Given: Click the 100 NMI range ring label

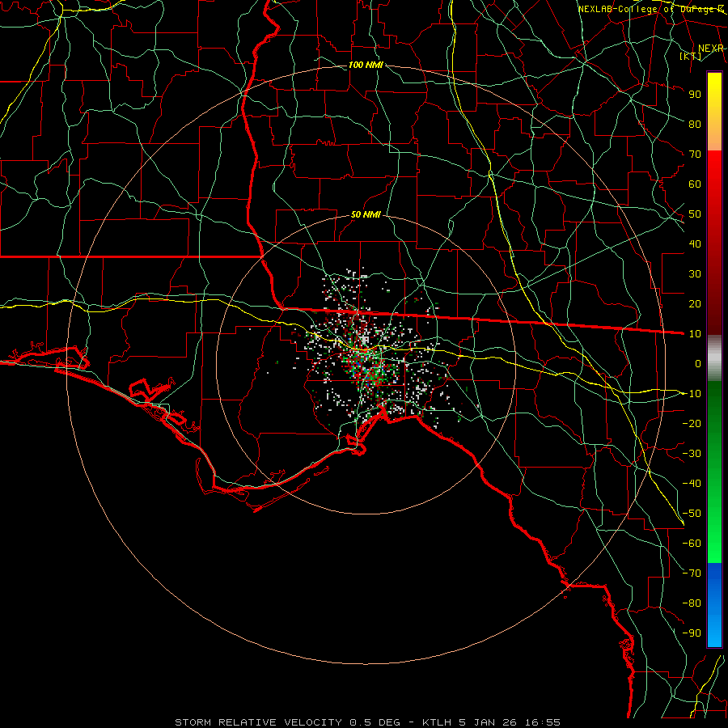Looking at the screenshot, I should coord(366,65).
